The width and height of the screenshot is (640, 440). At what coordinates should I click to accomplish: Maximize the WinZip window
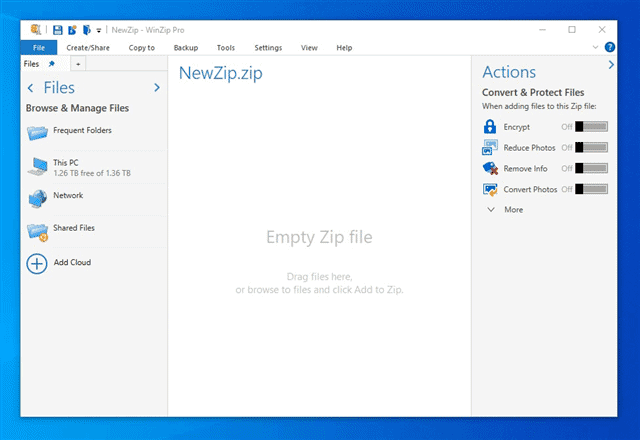point(572,30)
